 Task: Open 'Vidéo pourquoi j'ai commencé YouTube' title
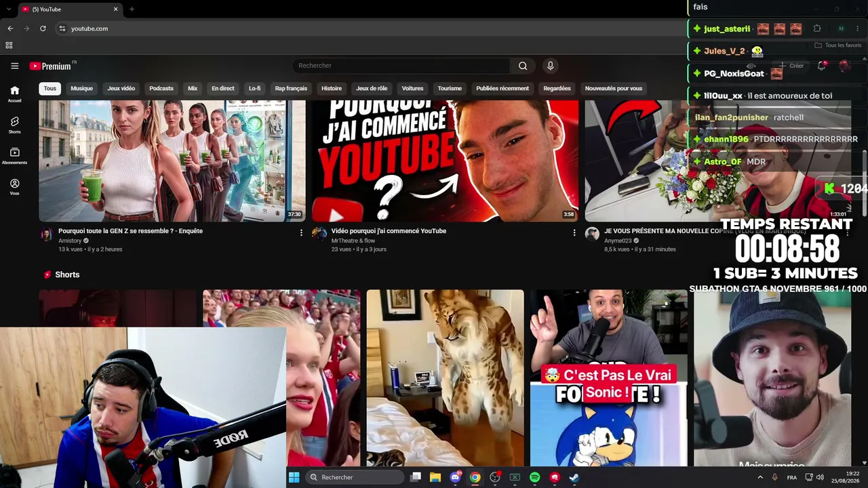click(x=389, y=231)
